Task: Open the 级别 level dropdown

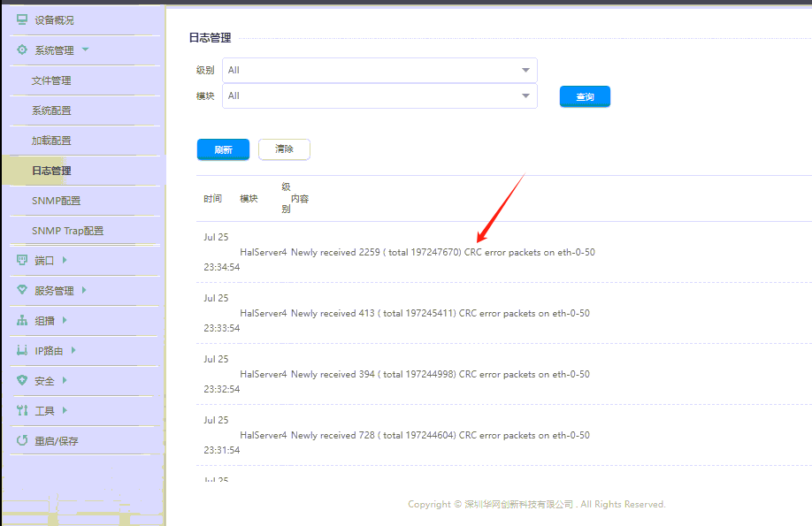Action: tap(379, 70)
